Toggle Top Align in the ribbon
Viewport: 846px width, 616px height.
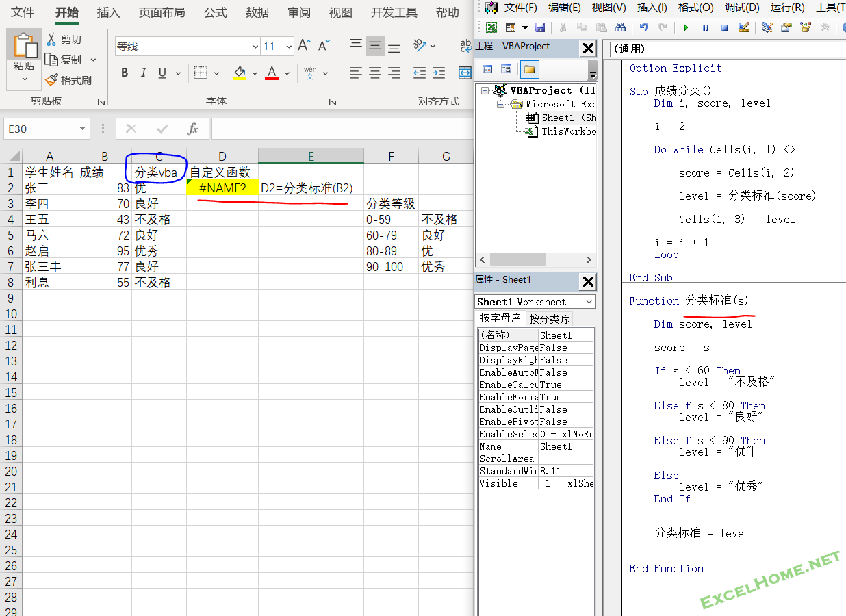[356, 46]
